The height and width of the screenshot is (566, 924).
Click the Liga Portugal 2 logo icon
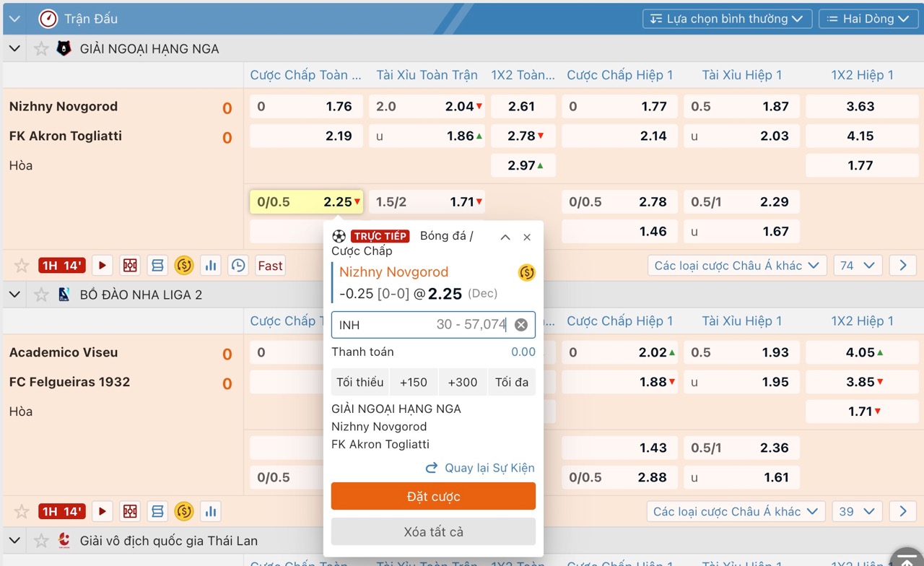[x=64, y=295]
